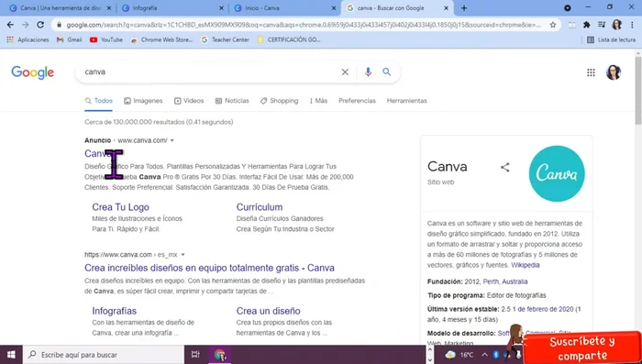Click the weather icon in system tray

coord(450,355)
